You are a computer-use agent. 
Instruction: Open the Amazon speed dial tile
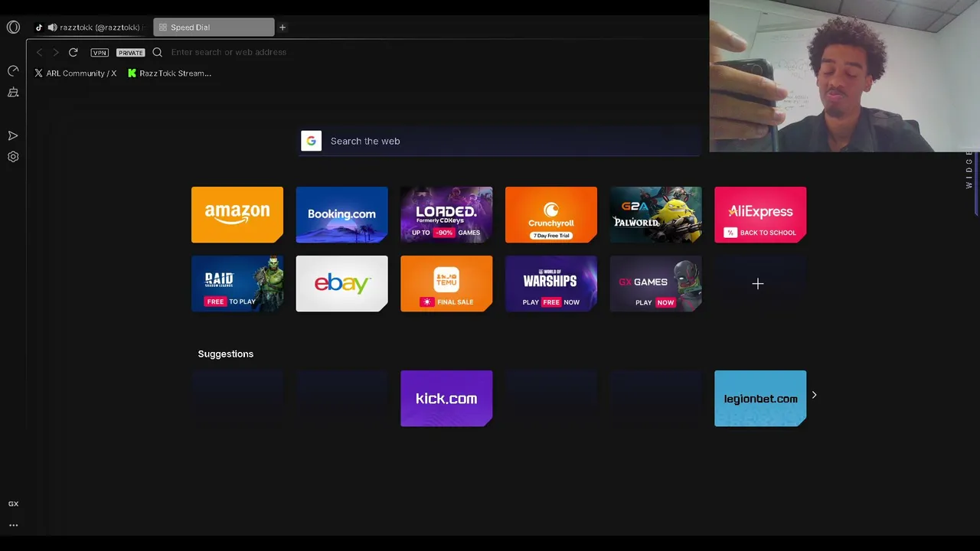click(x=237, y=215)
